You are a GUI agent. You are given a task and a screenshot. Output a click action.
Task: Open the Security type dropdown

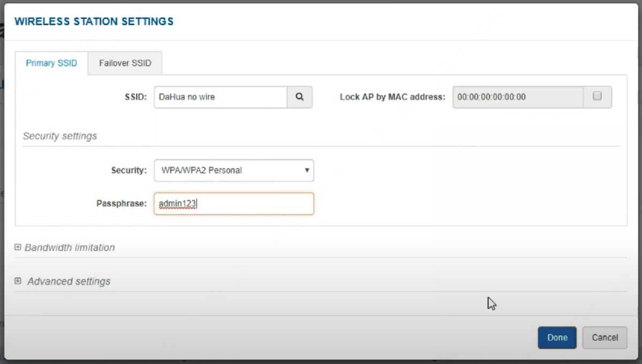point(234,171)
